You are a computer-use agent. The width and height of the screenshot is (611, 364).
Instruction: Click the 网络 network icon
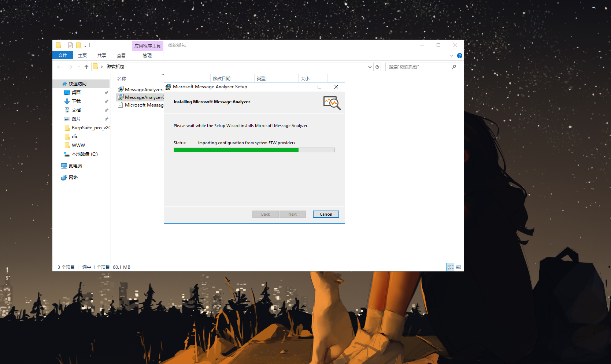pyautogui.click(x=64, y=178)
